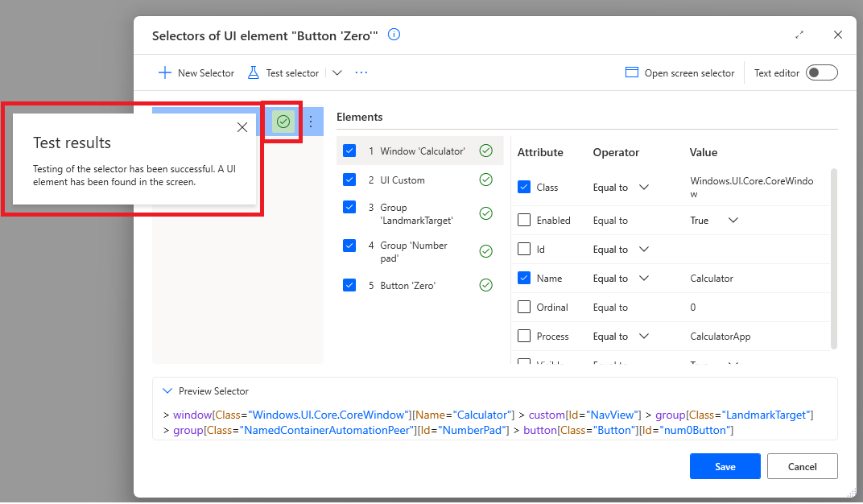Click the Elements heading text
The image size is (863, 504).
coord(359,118)
